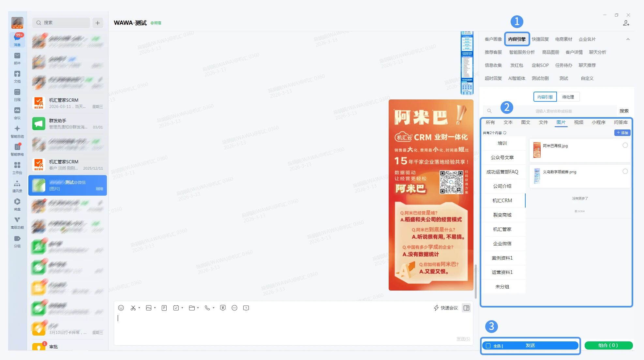Open the emoji picker in chat toolbar

click(121, 308)
